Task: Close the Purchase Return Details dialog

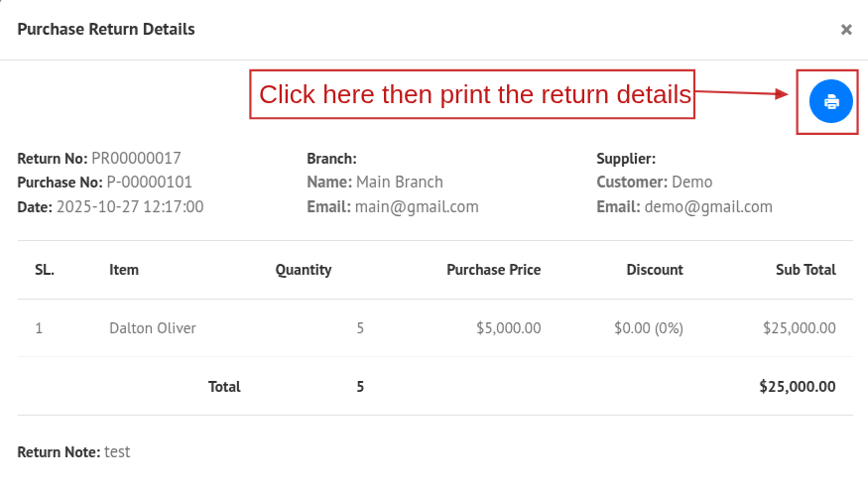Action: [846, 30]
